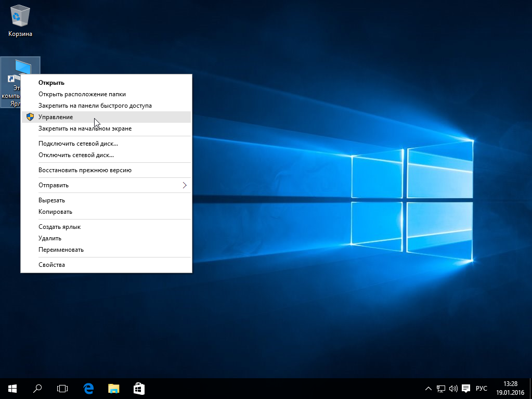This screenshot has height=399, width=532.
Task: Launch Microsoft Edge from taskbar
Action: (88, 388)
